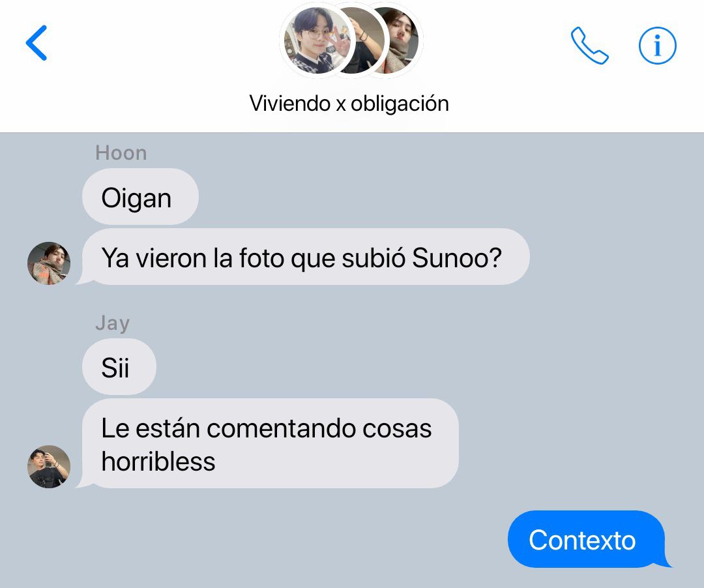The height and width of the screenshot is (588, 704).
Task: Tap the group avatar with glasses
Action: pyautogui.click(x=318, y=41)
